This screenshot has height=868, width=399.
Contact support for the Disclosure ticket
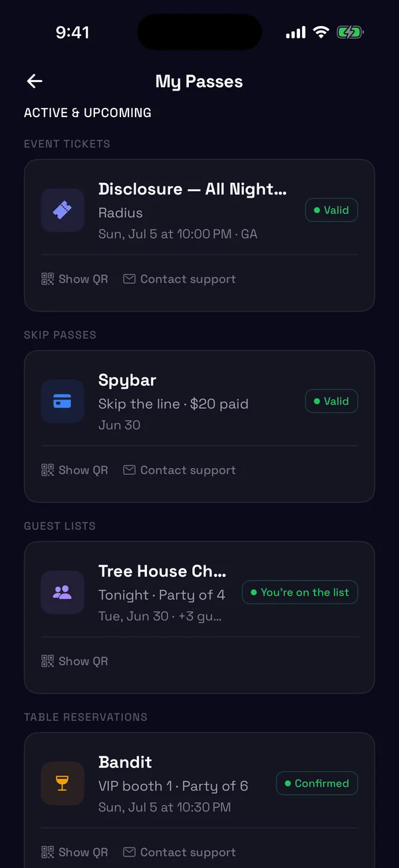[x=180, y=279]
